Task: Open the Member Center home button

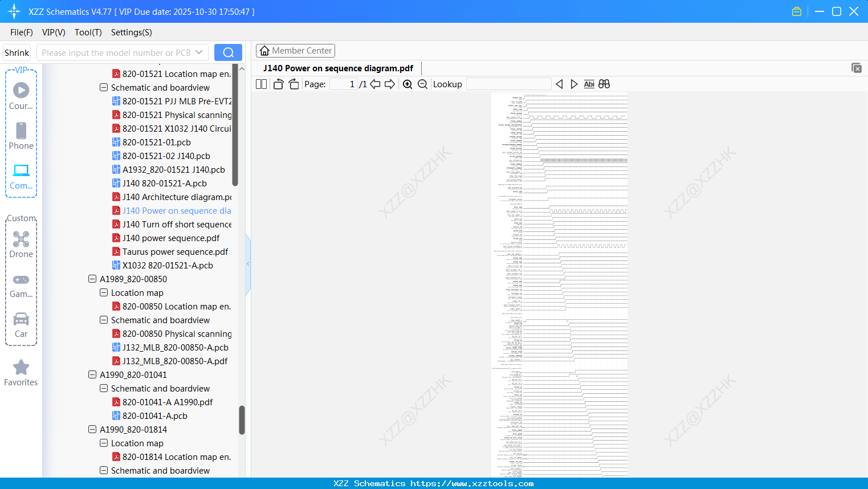Action: (295, 51)
